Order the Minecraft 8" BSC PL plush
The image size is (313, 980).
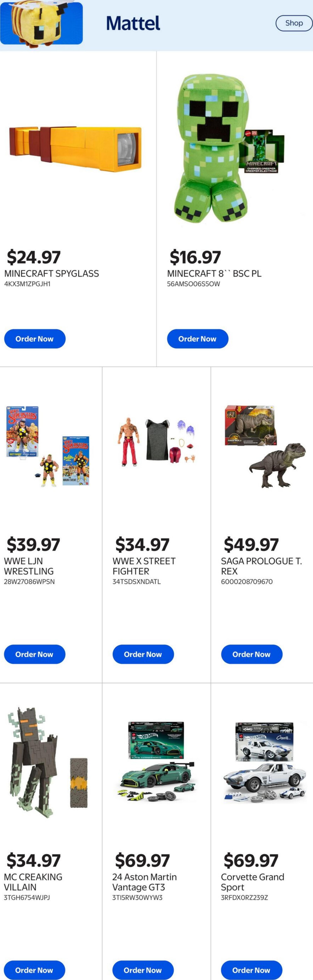click(x=198, y=339)
